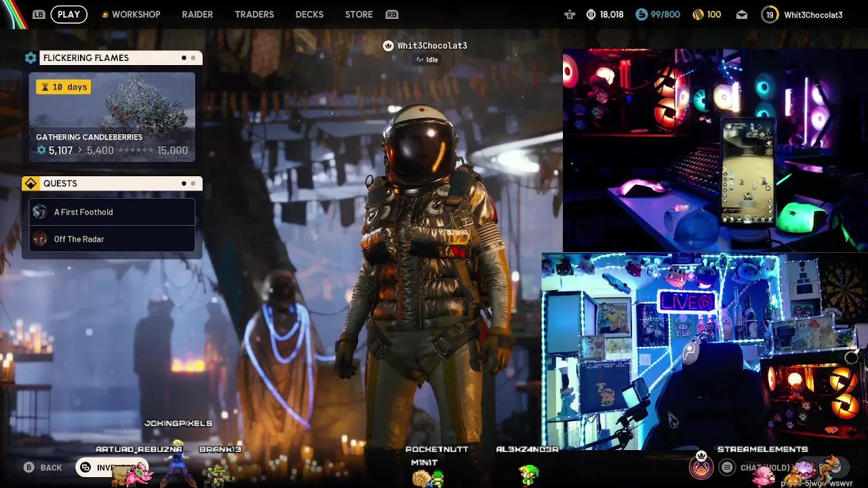This screenshot has width=868, height=488.
Task: Open the mail envelope icon
Action: pos(742,14)
